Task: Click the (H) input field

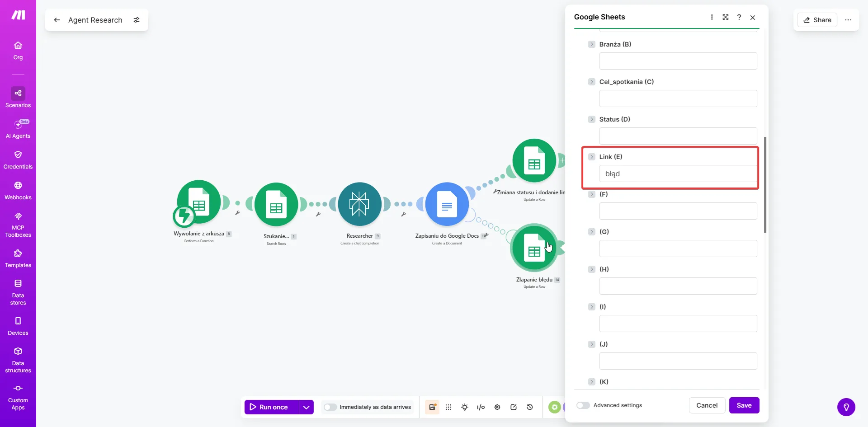Action: [x=678, y=286]
